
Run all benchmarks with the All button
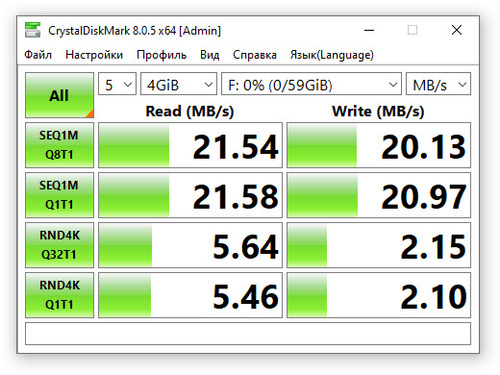click(x=59, y=95)
